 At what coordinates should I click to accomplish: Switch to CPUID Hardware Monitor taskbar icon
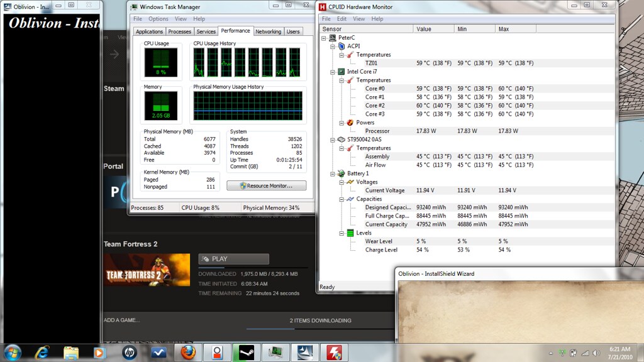[335, 353]
